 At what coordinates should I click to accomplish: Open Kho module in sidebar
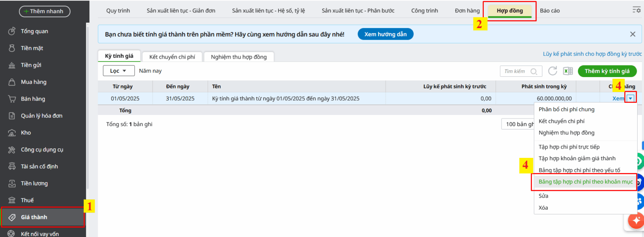point(26,133)
